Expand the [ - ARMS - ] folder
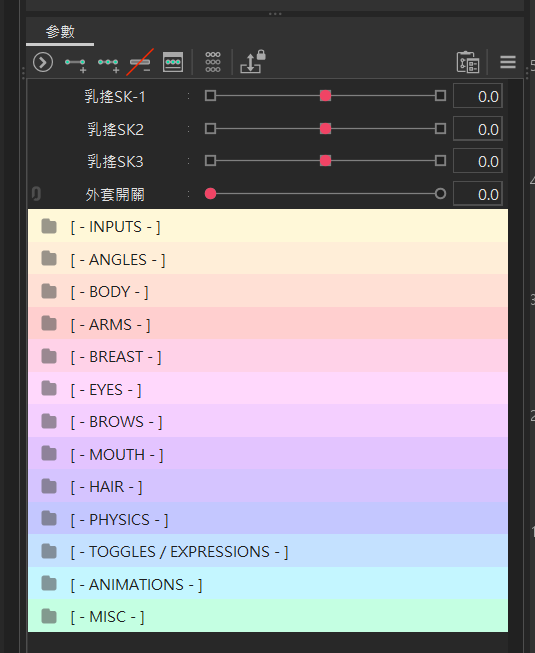The image size is (535, 653). coord(268,324)
